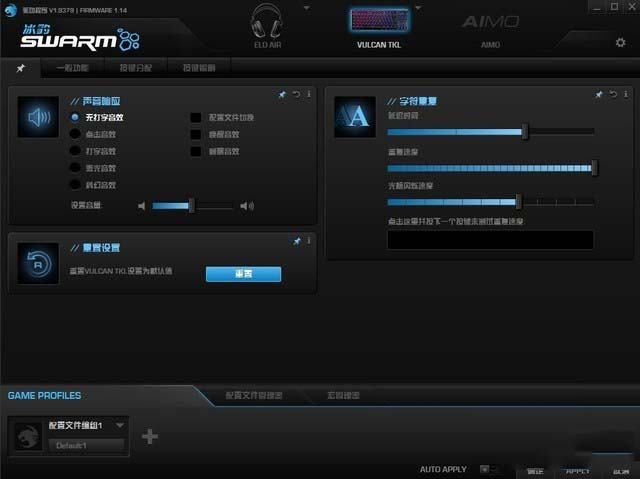This screenshot has width=640, height=479.
Task: Add a new profile with the plus icon
Action: coord(150,437)
